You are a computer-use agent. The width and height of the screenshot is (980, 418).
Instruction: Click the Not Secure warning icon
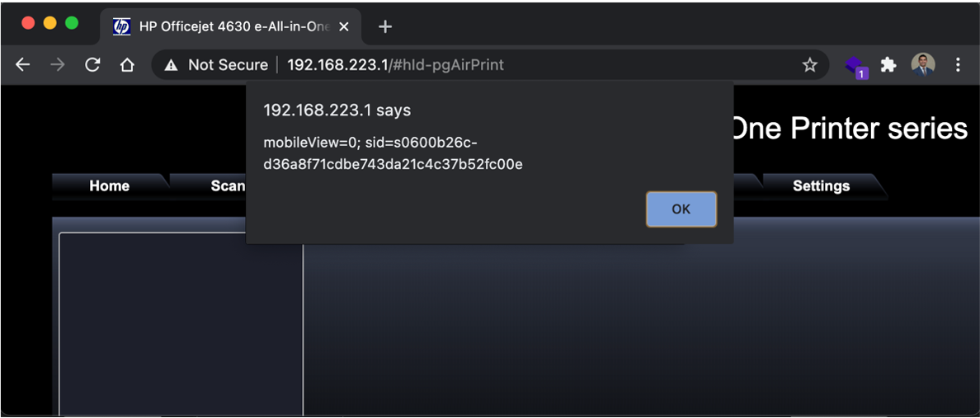172,65
